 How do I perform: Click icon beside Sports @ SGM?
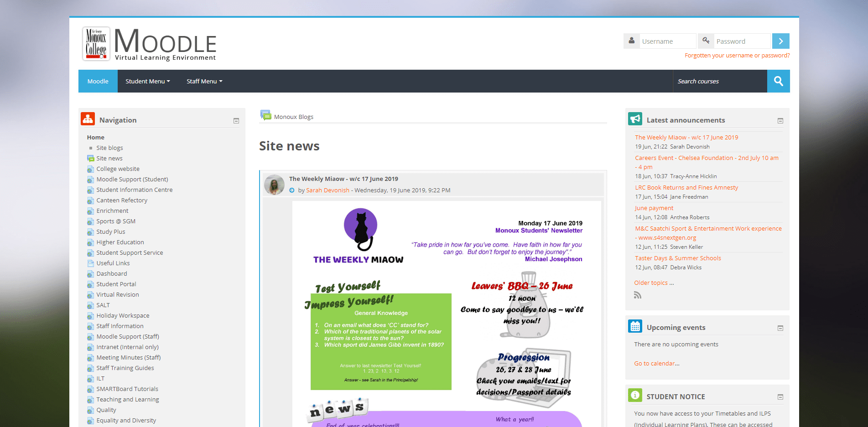(x=91, y=221)
